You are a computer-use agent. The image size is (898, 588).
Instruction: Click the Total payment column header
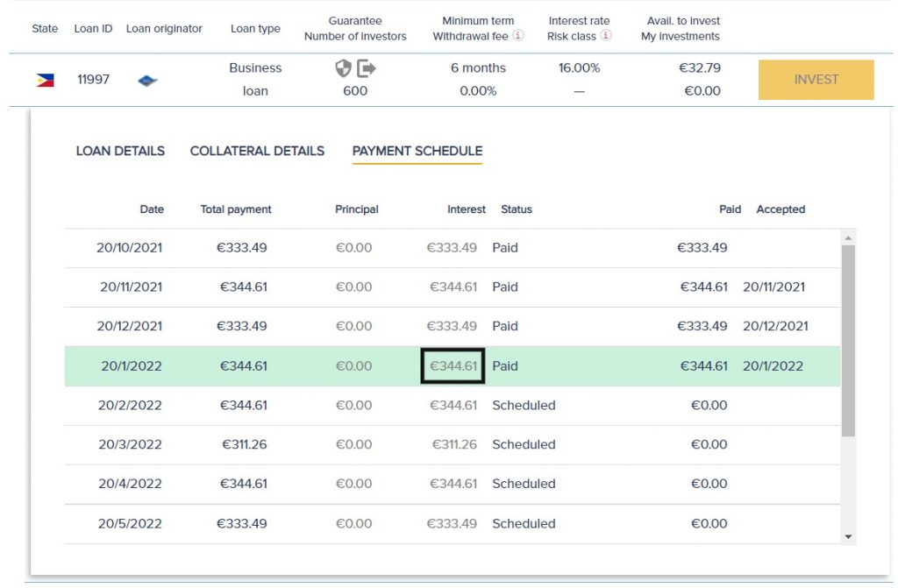pos(236,209)
